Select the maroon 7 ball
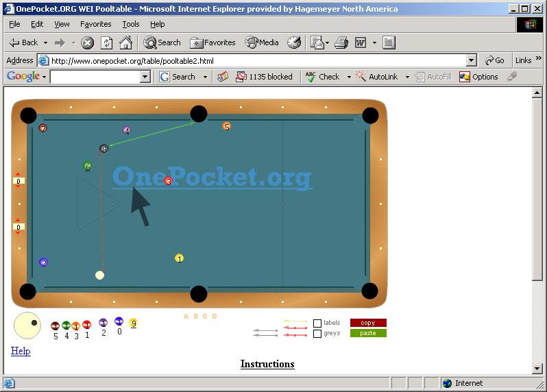The image size is (547, 392). pos(43,128)
